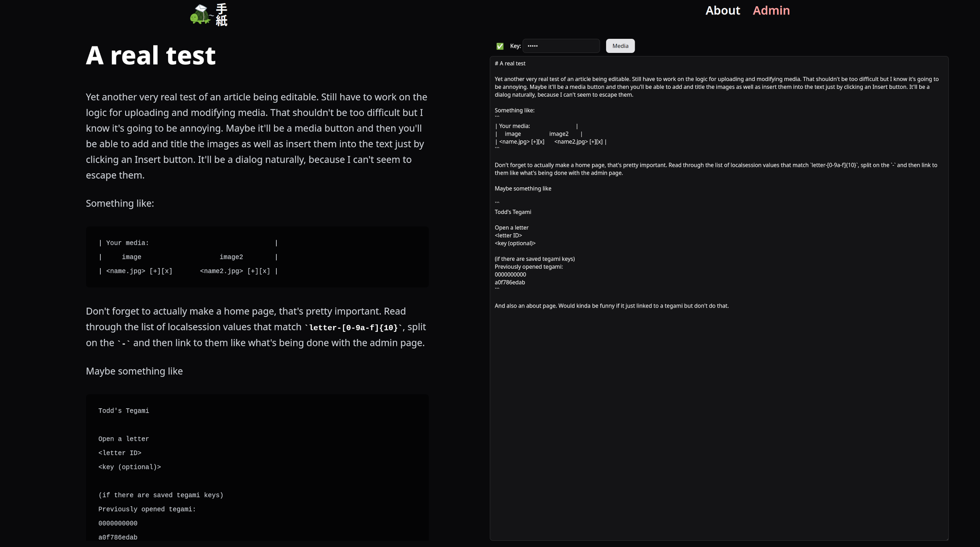Click "Todd's Tegami" line in markdown editor
The height and width of the screenshot is (547, 980).
click(x=513, y=212)
